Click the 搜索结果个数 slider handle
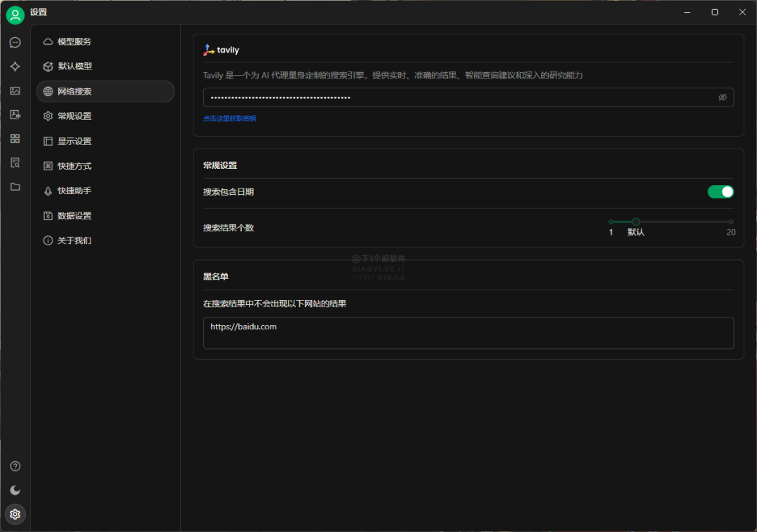The height and width of the screenshot is (532, 757). (x=636, y=221)
